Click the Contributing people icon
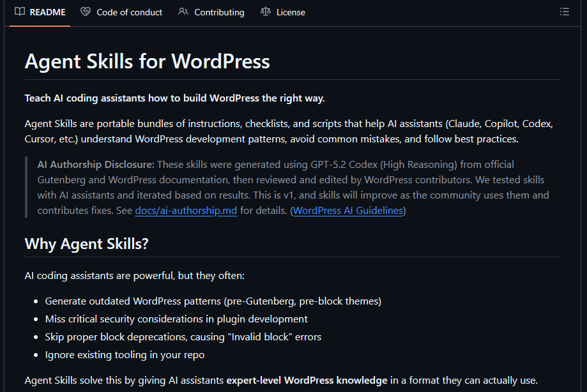Image resolution: width=587 pixels, height=392 pixels. coord(183,11)
